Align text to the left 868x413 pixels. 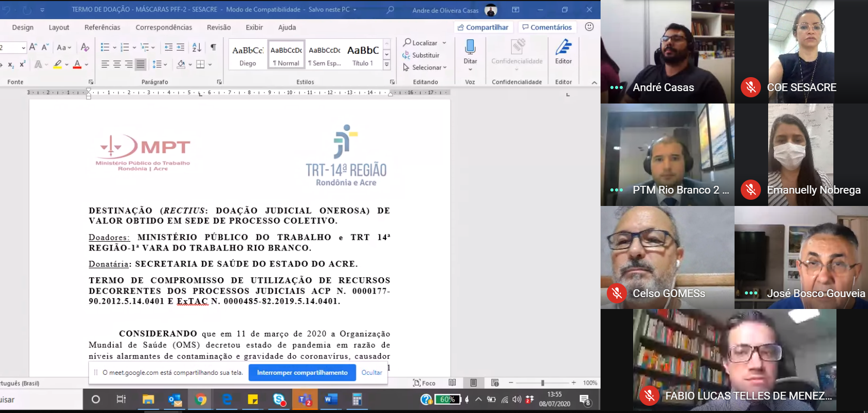coord(105,64)
